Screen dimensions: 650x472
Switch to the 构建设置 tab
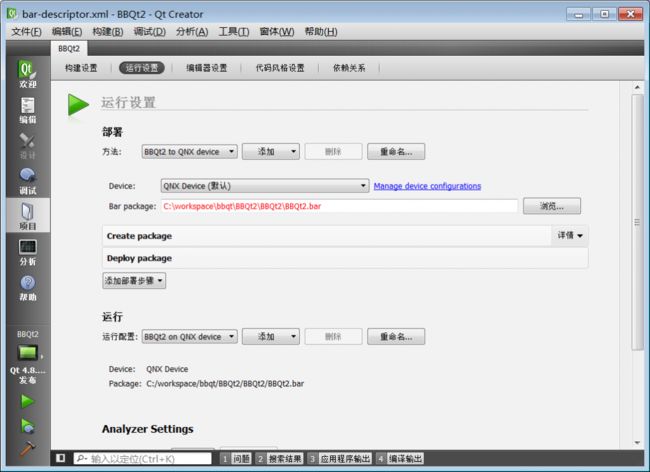point(81,68)
